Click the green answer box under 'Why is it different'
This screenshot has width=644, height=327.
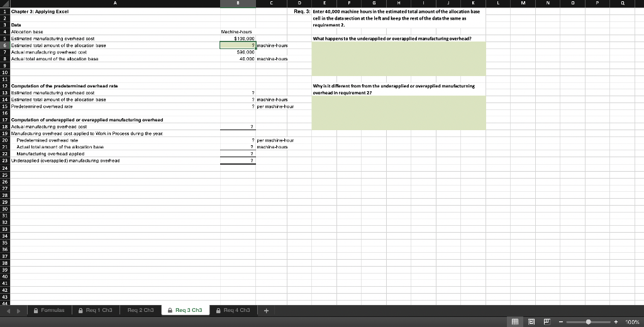click(x=399, y=113)
